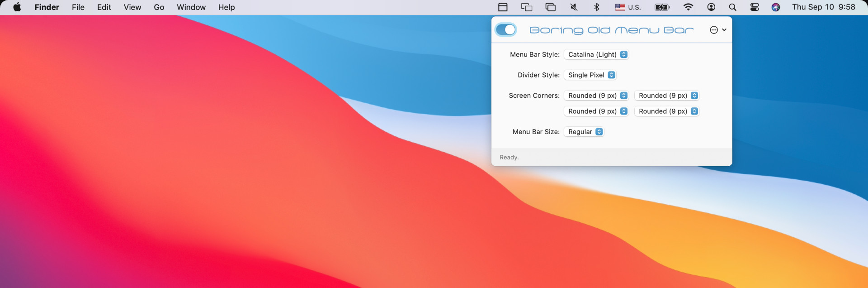Open the top-right Screen Corners dropdown

[667, 96]
